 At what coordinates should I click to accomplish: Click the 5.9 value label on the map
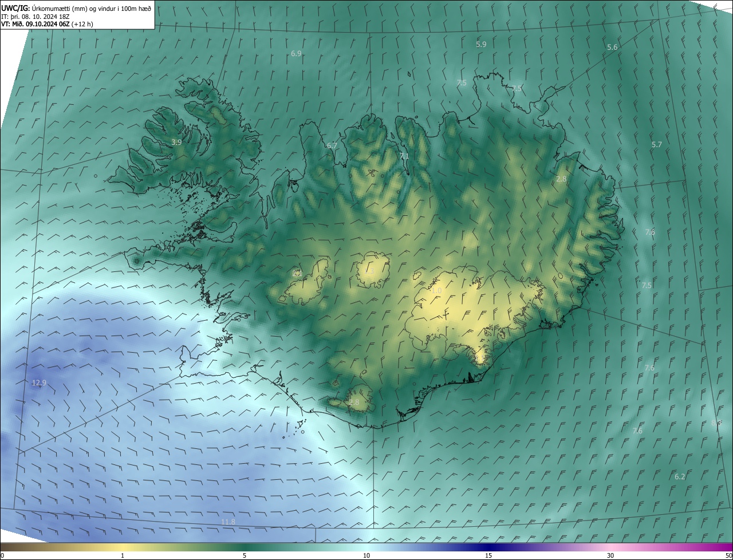tap(481, 44)
